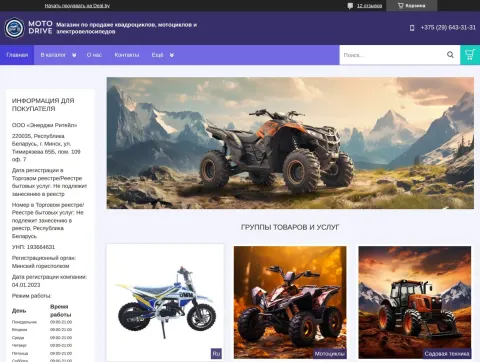Image resolution: width=480 pixels, height=362 pixels.
Task: Click the heading ИНФОРМАЦИЯ ДЛЯ ПОКУПАТЕЛЯ
Action: tap(43, 105)
